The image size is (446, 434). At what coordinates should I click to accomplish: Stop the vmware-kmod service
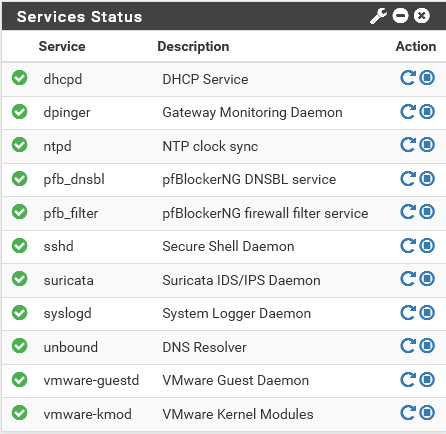[427, 413]
